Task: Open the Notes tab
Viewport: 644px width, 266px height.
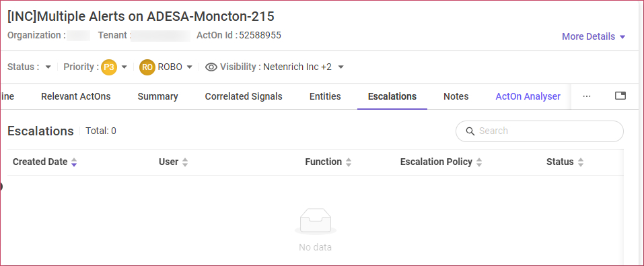Action: point(456,96)
